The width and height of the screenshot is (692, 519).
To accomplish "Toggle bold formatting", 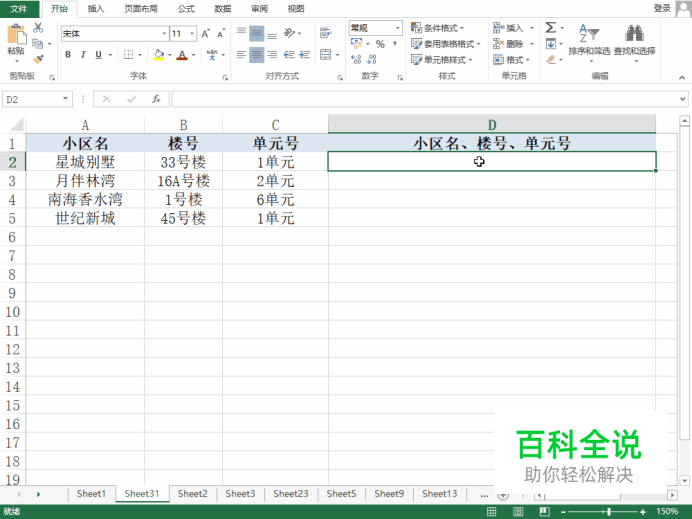I will 68,55.
